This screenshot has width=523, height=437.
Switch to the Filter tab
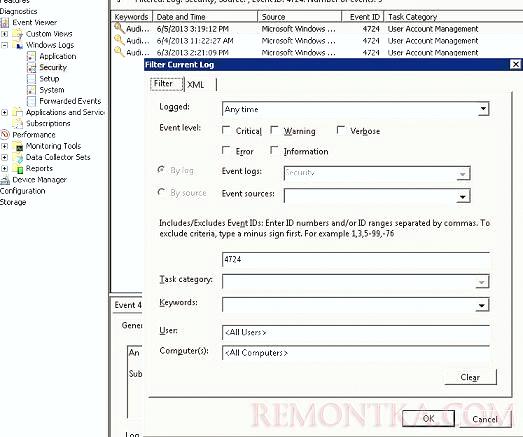coord(167,84)
